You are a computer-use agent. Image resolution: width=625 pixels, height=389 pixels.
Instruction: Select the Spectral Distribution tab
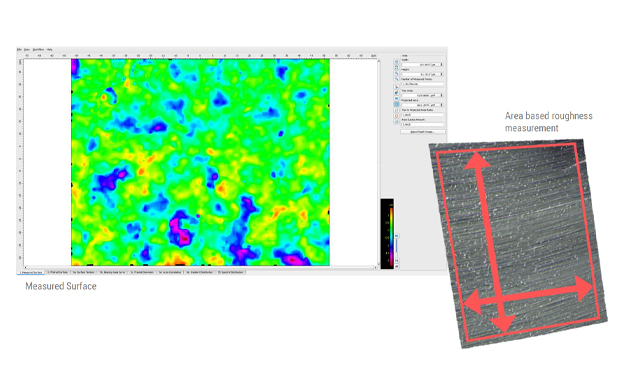231,272
